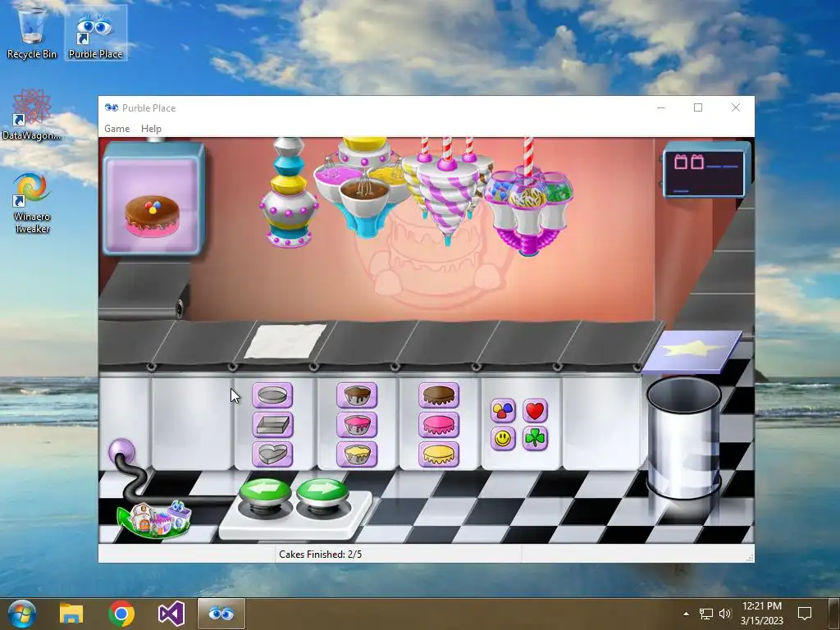Open the taskbar clock showing 12:21 PM
Viewport: 840px width, 630px height.
point(762,614)
